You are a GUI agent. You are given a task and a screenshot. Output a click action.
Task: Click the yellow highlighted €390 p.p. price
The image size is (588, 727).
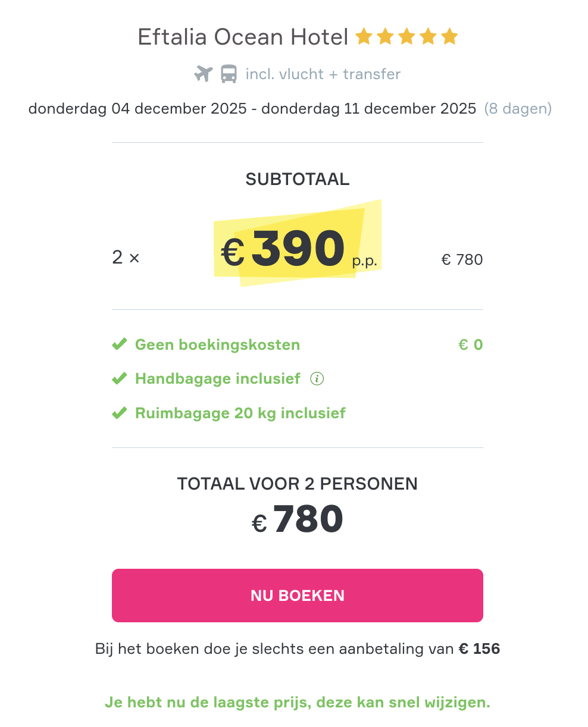click(x=298, y=249)
